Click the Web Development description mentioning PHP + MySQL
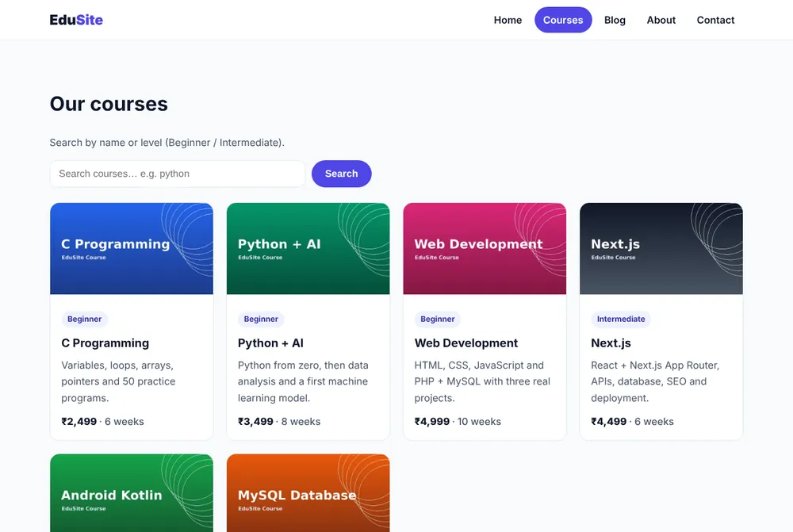793x532 pixels. tap(482, 381)
